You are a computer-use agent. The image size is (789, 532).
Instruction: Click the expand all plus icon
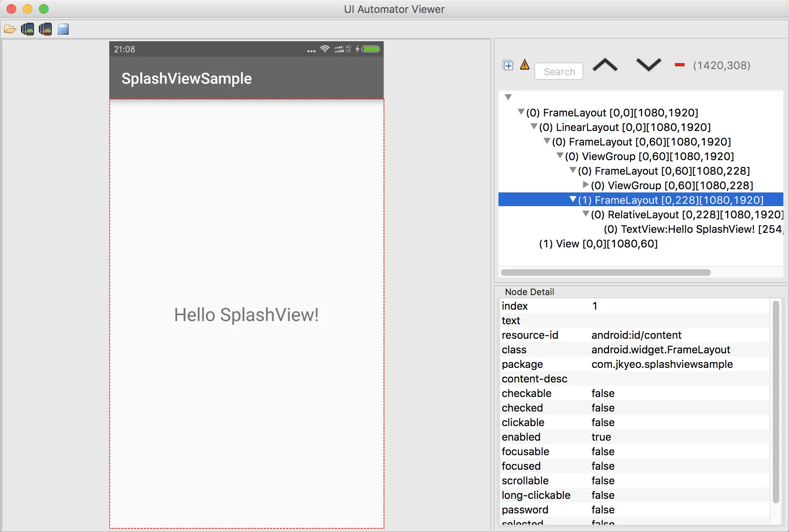pyautogui.click(x=508, y=65)
